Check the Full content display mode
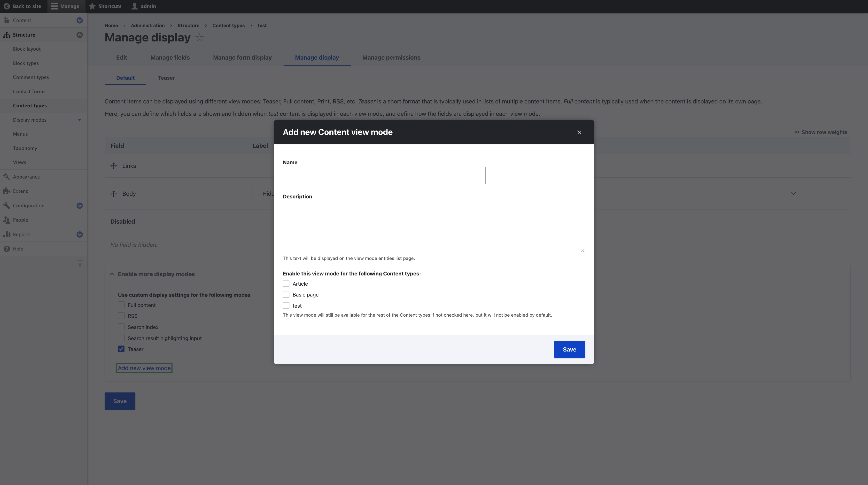 (121, 305)
